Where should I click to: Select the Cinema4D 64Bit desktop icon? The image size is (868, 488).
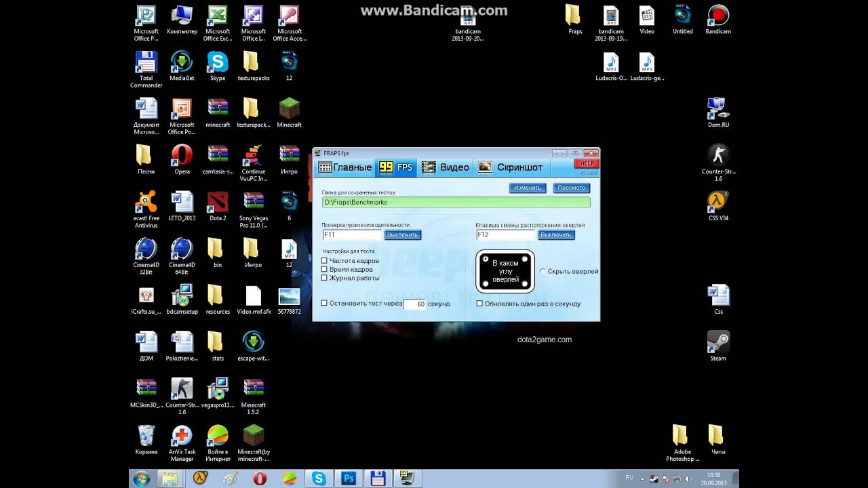pos(182,256)
